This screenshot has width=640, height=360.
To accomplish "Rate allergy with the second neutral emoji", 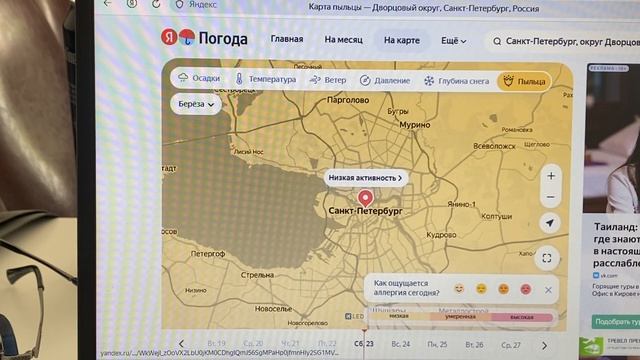I will (481, 289).
